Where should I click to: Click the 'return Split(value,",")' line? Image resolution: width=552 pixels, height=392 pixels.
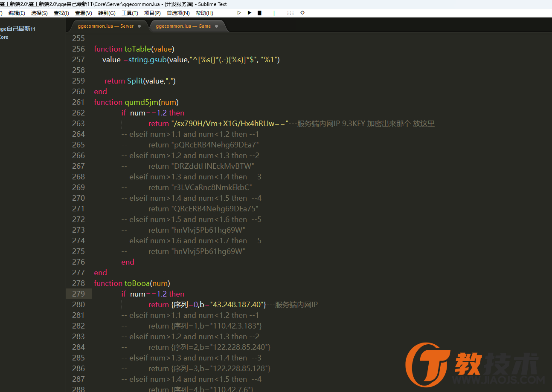140,81
